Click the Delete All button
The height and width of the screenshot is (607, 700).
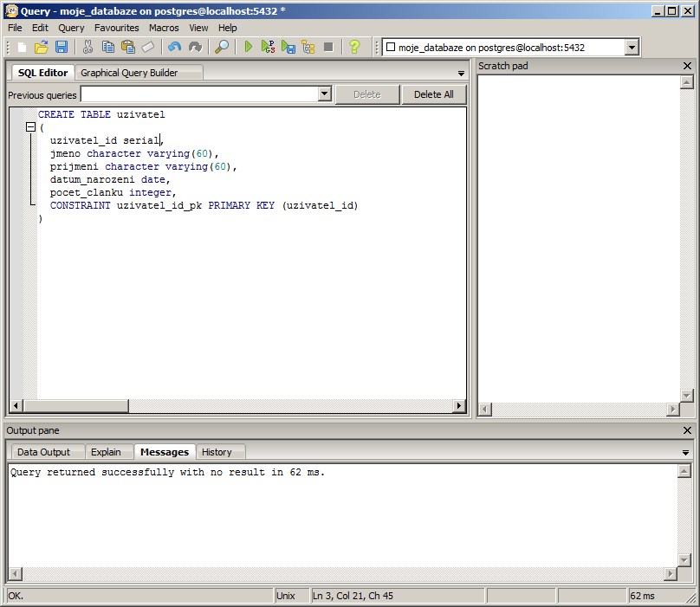pos(433,94)
